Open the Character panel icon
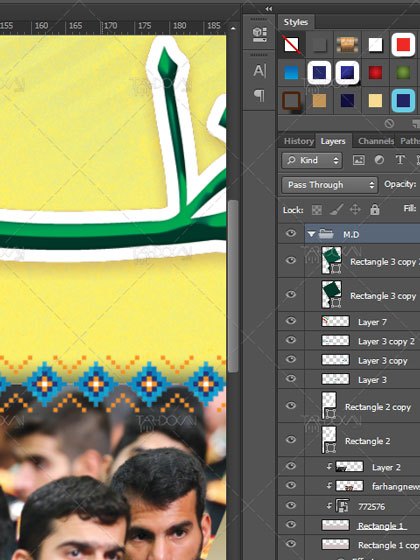 point(259,71)
